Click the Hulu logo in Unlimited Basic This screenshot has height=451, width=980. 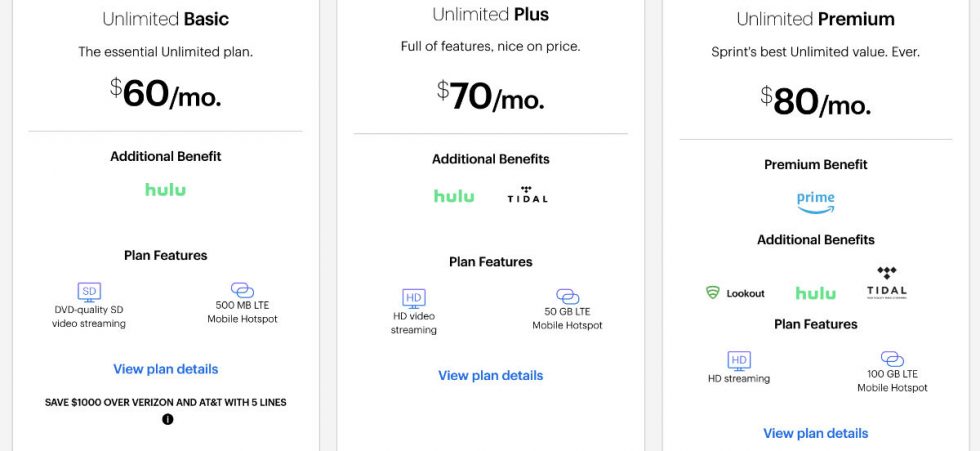165,189
